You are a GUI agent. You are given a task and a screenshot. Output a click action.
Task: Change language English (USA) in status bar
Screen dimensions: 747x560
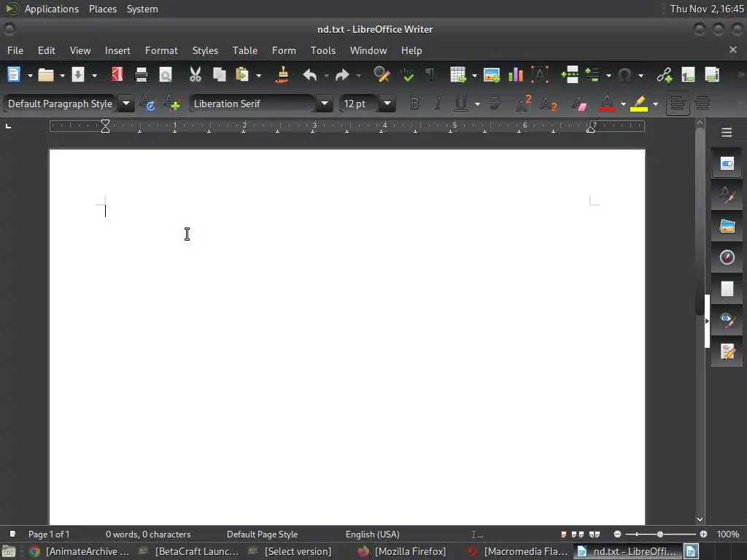pyautogui.click(x=373, y=534)
